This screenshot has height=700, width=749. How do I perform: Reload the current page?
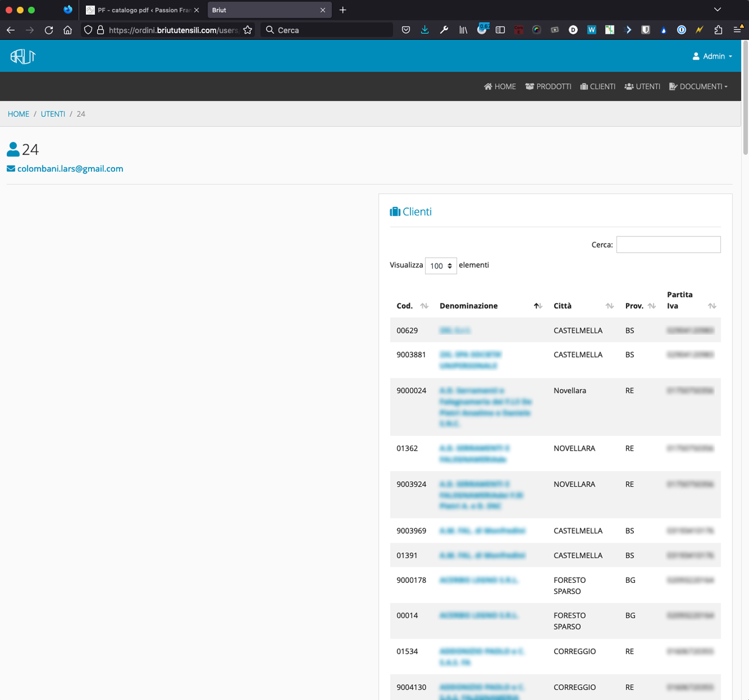click(49, 30)
